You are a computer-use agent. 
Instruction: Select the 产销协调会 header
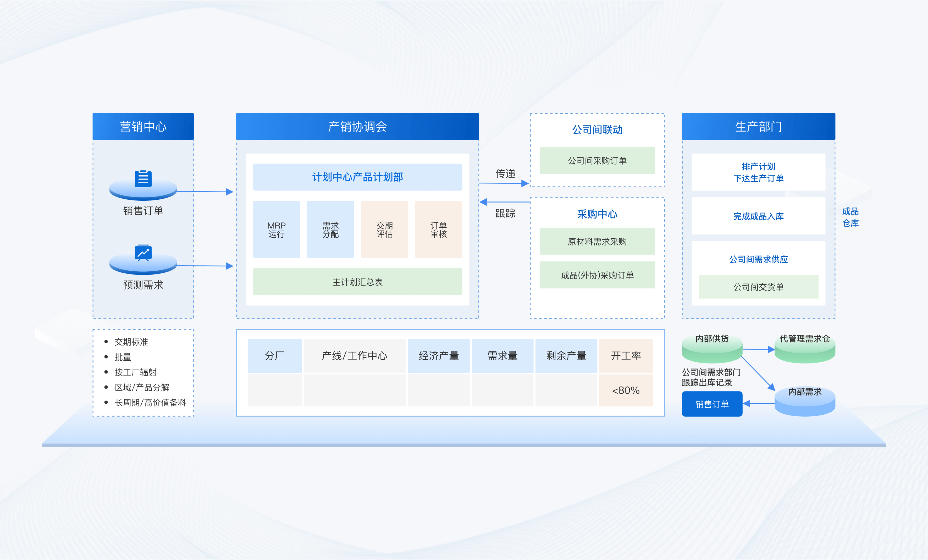(x=357, y=126)
